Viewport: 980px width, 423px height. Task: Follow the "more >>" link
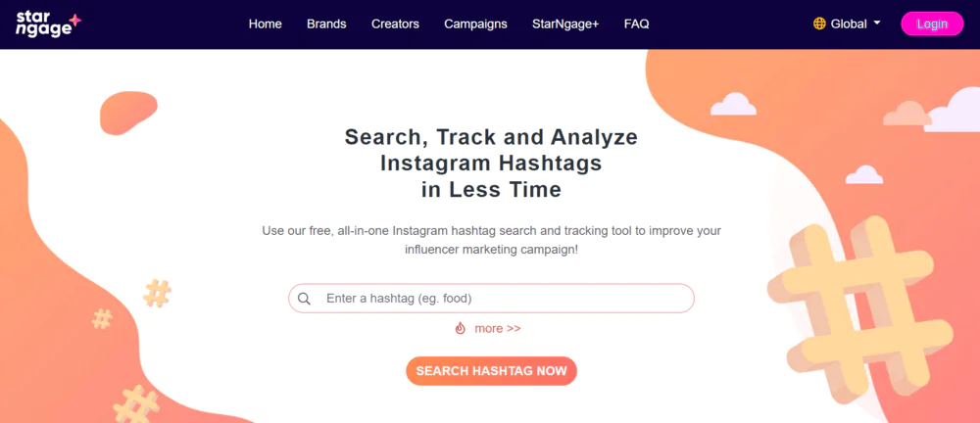(498, 329)
